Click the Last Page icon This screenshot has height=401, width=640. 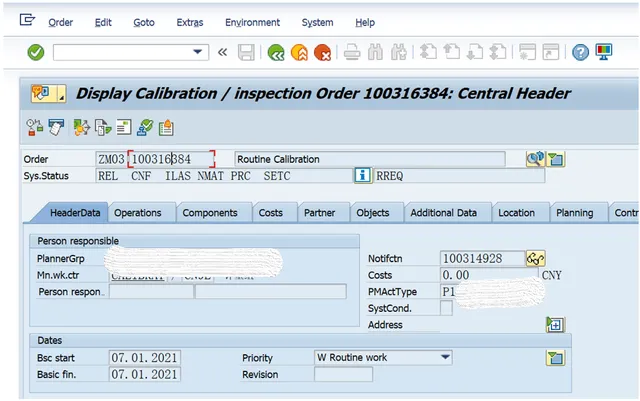[498, 52]
